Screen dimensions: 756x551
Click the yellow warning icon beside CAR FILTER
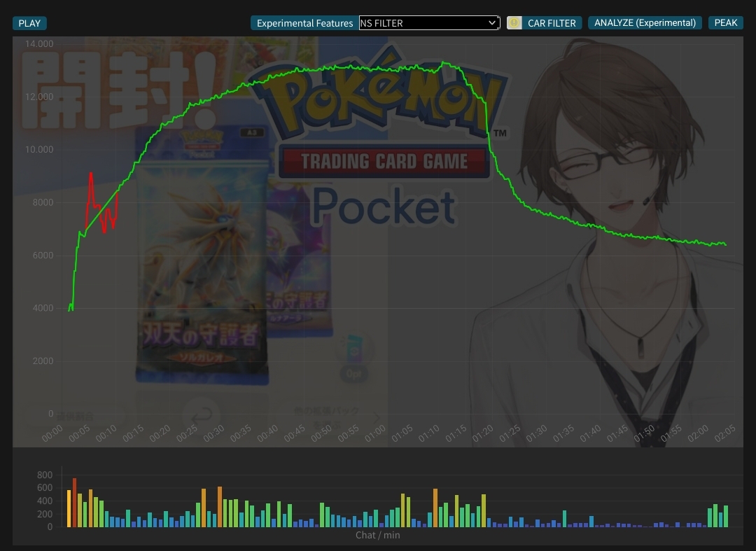click(x=514, y=22)
